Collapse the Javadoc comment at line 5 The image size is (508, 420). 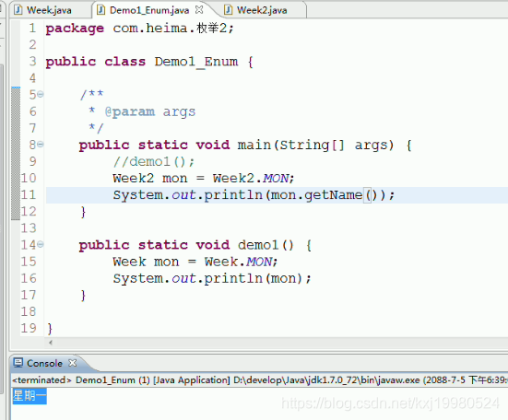(41, 95)
